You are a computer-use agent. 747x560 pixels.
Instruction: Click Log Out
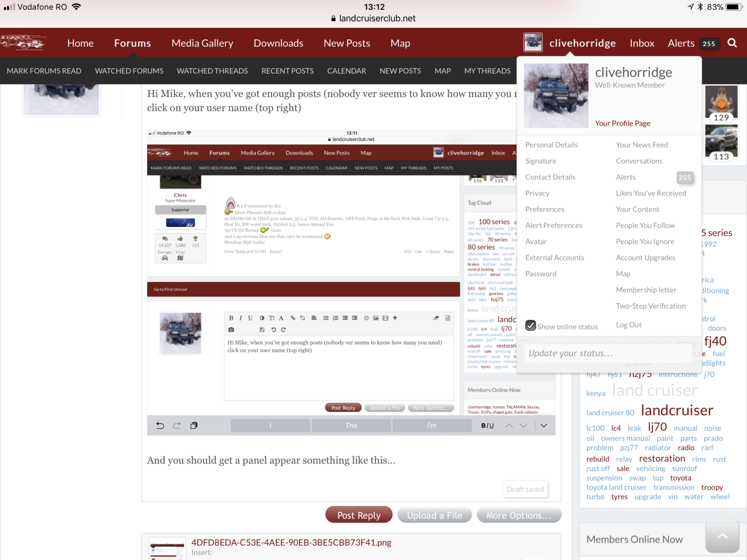pyautogui.click(x=628, y=325)
